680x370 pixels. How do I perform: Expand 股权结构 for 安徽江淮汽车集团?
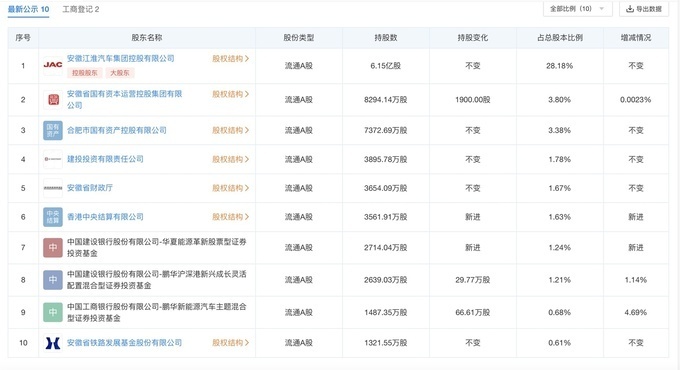click(230, 59)
